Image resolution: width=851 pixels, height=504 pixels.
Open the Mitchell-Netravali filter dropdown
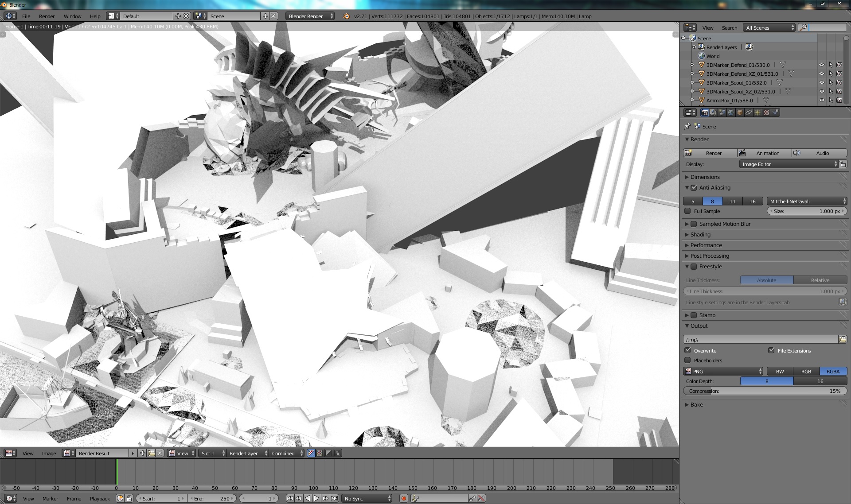807,201
